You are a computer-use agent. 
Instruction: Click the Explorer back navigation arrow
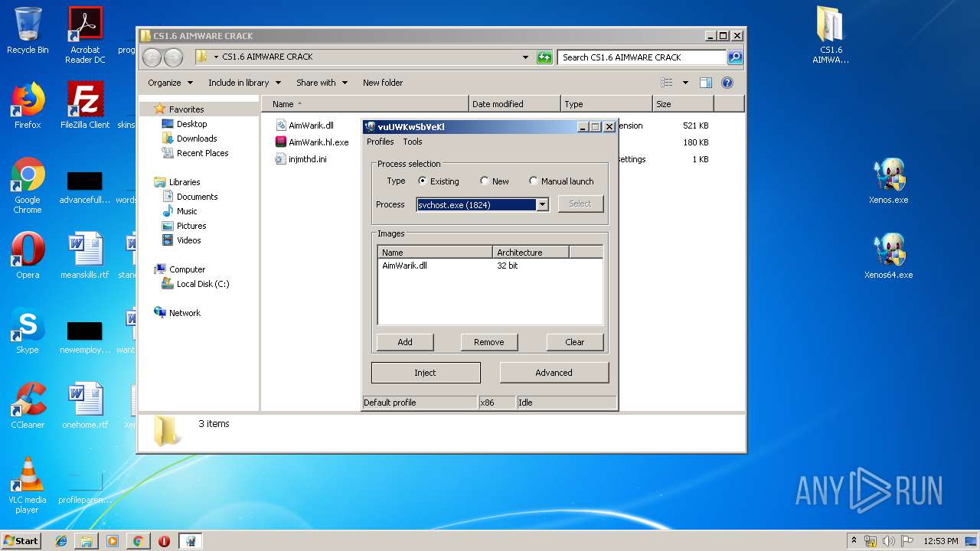(x=152, y=57)
